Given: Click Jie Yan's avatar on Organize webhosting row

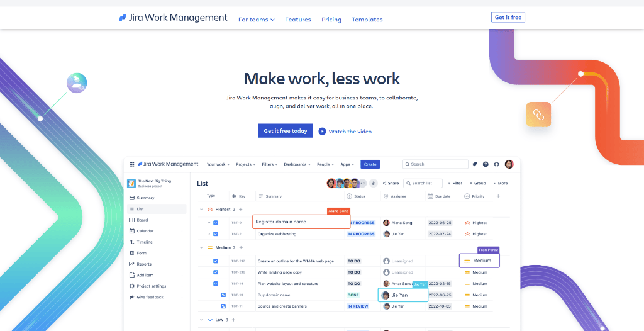Looking at the screenshot, I should 386,234.
